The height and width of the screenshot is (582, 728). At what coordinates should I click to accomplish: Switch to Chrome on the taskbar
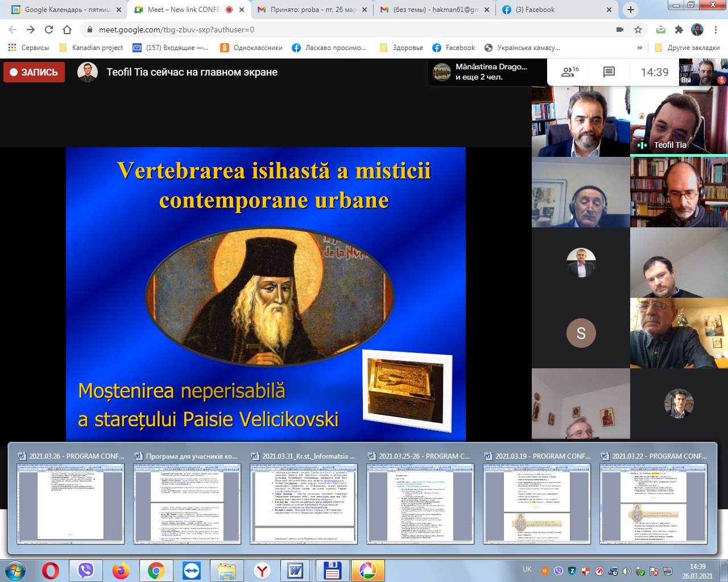tap(156, 571)
